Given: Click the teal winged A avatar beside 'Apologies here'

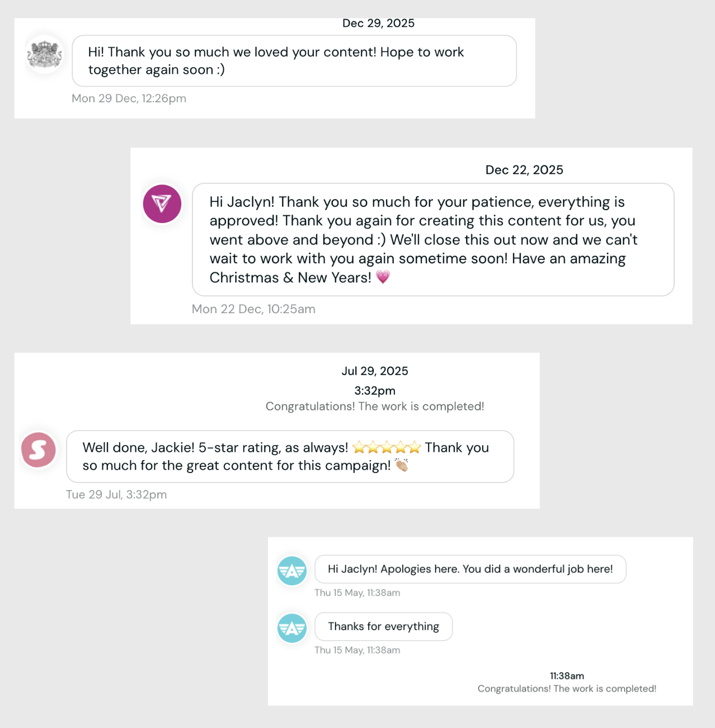Looking at the screenshot, I should (292, 571).
